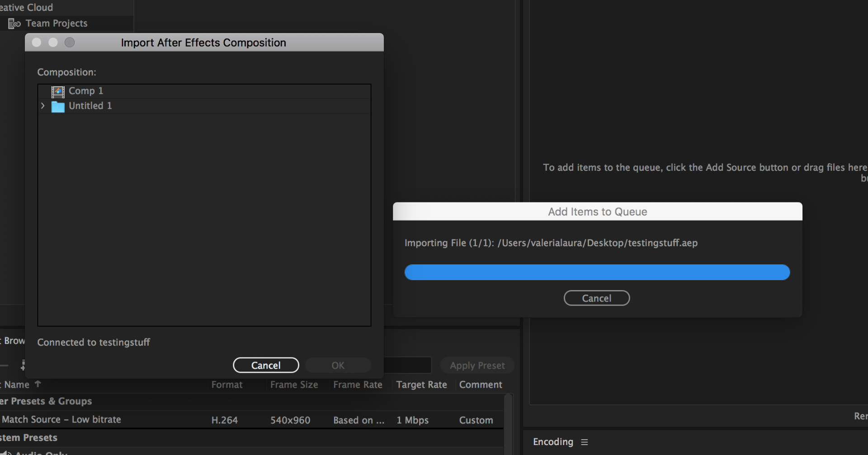Click the Add Items to Queue title bar
Viewport: 868px width, 455px height.
coord(598,211)
